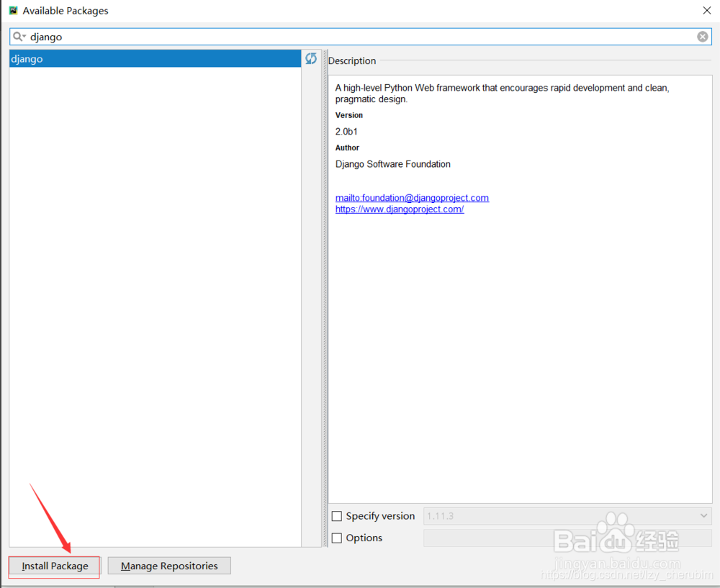Open the search history magnifier icon

click(x=19, y=37)
